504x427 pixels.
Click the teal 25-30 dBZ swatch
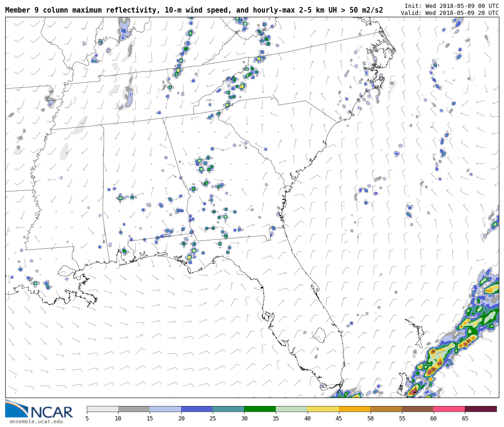pyautogui.click(x=228, y=409)
